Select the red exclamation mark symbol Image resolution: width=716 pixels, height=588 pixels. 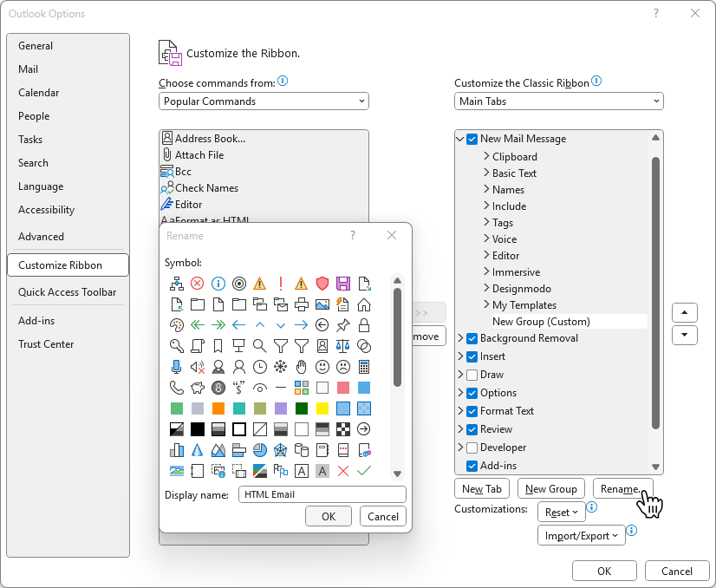point(280,284)
